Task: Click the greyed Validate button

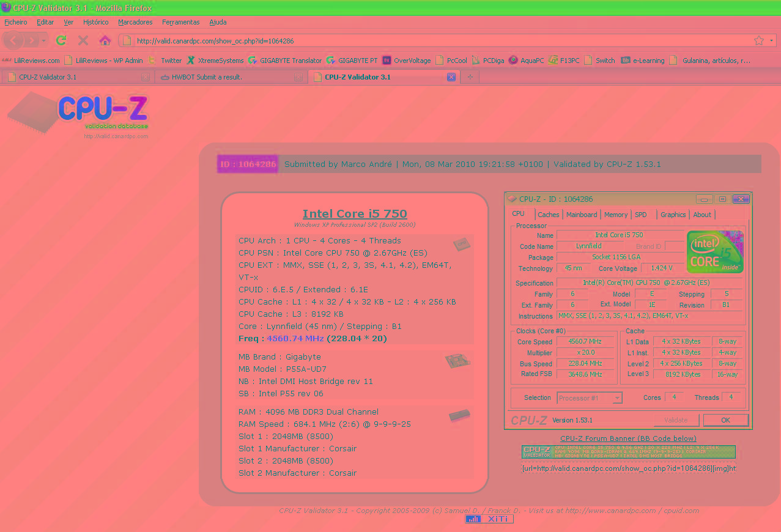Action: pos(676,420)
